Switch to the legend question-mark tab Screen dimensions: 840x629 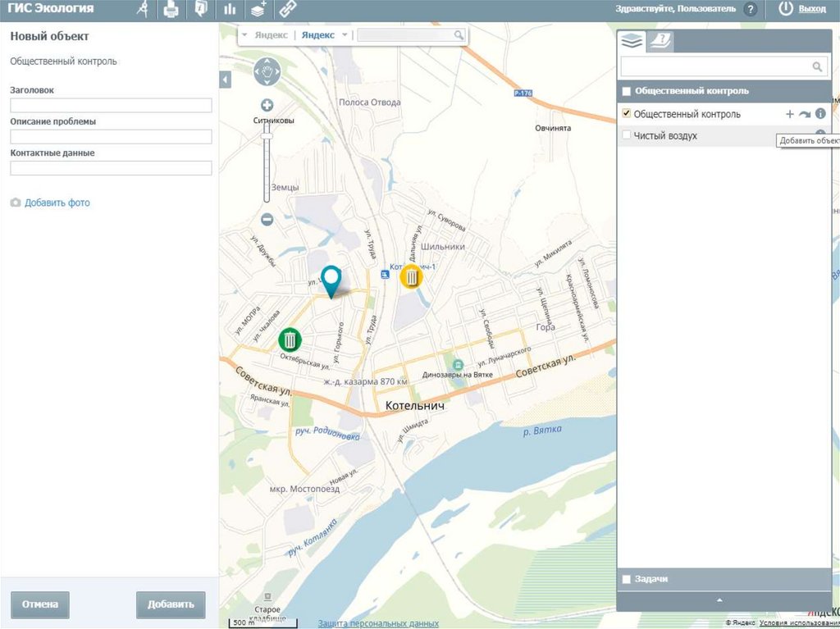click(660, 41)
